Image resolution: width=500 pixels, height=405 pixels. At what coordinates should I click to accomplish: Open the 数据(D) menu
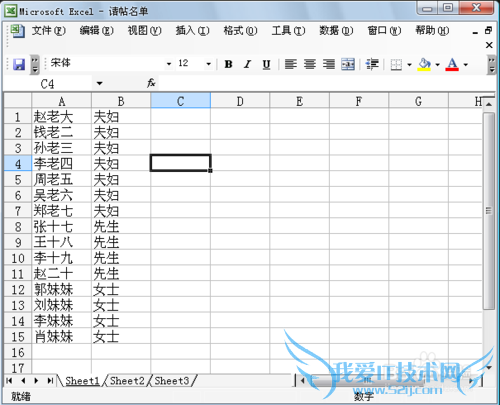336,31
